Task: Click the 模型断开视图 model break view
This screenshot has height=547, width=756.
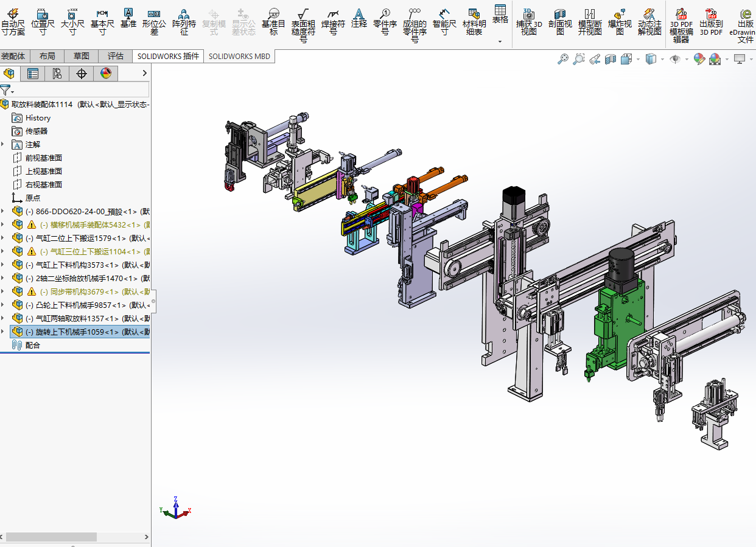Action: [590, 22]
